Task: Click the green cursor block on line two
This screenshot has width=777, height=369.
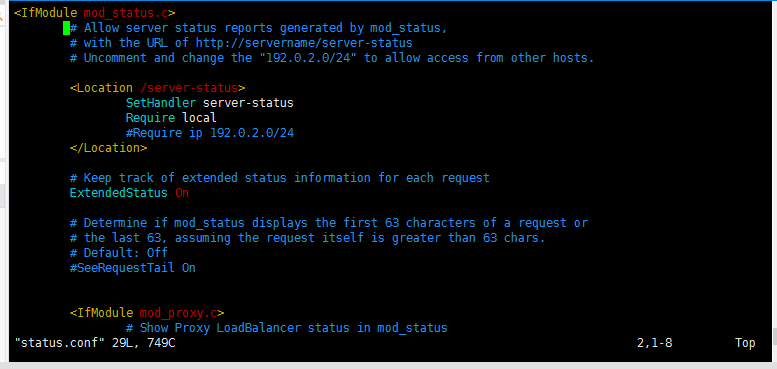Action: [x=66, y=28]
